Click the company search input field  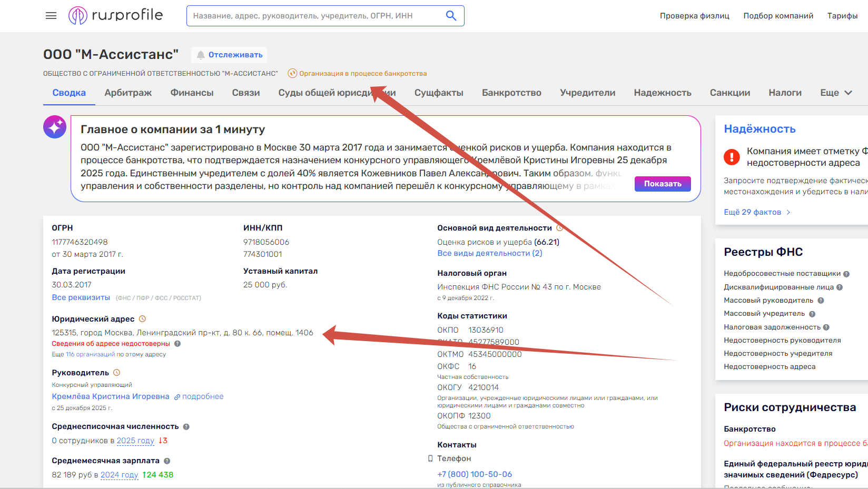[316, 16]
